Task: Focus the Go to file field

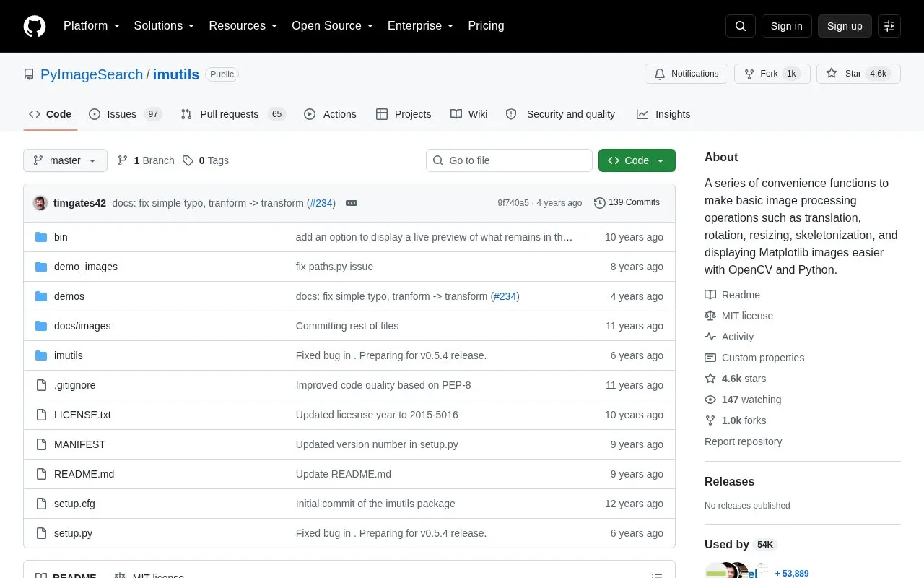Action: click(509, 160)
